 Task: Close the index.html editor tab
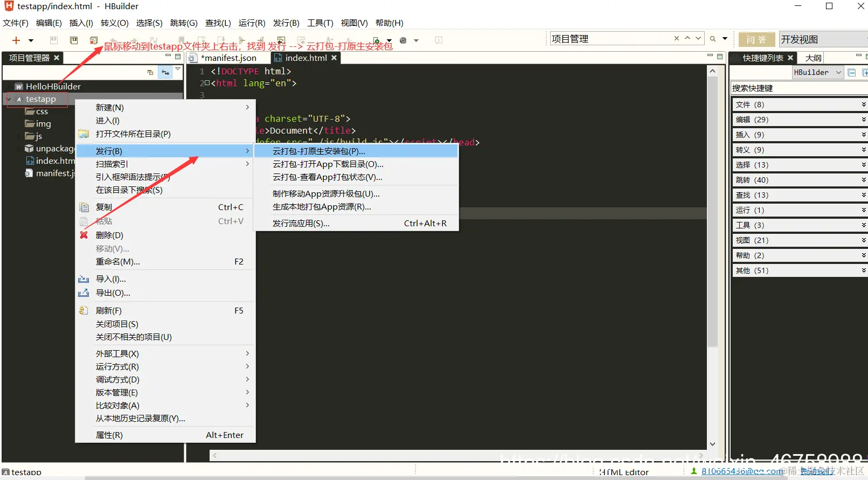click(x=334, y=58)
